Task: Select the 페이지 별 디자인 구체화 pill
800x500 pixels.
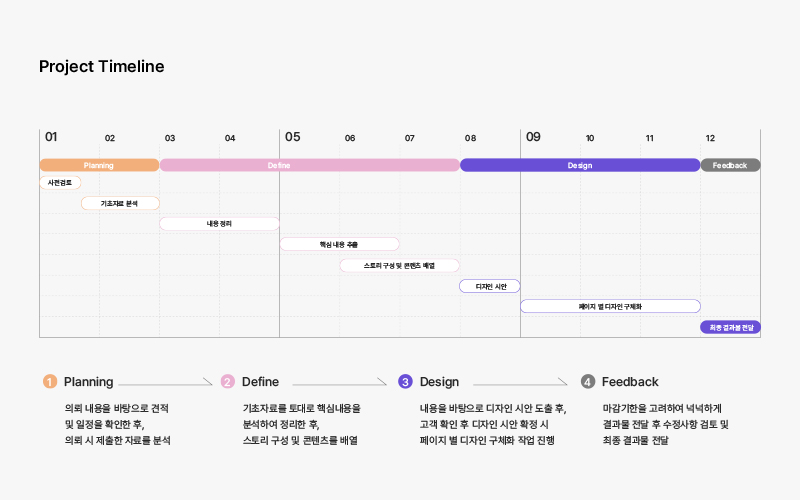Action: (610, 306)
